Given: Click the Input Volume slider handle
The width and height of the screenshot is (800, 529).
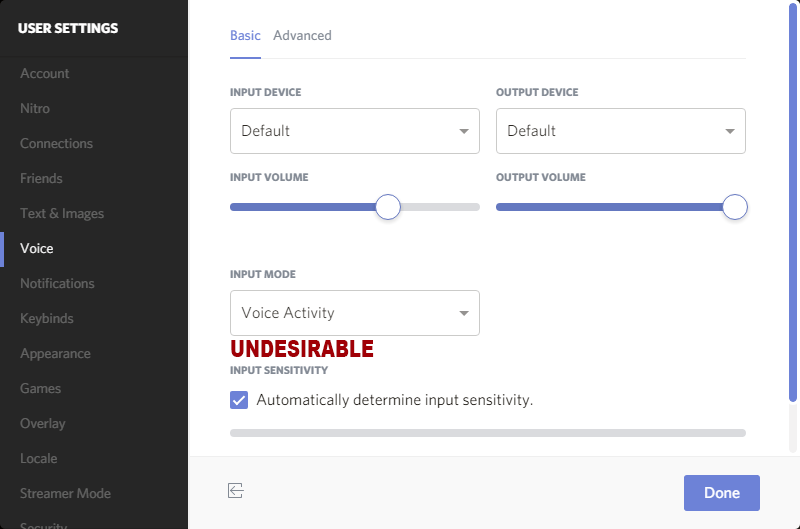Looking at the screenshot, I should click(x=388, y=207).
